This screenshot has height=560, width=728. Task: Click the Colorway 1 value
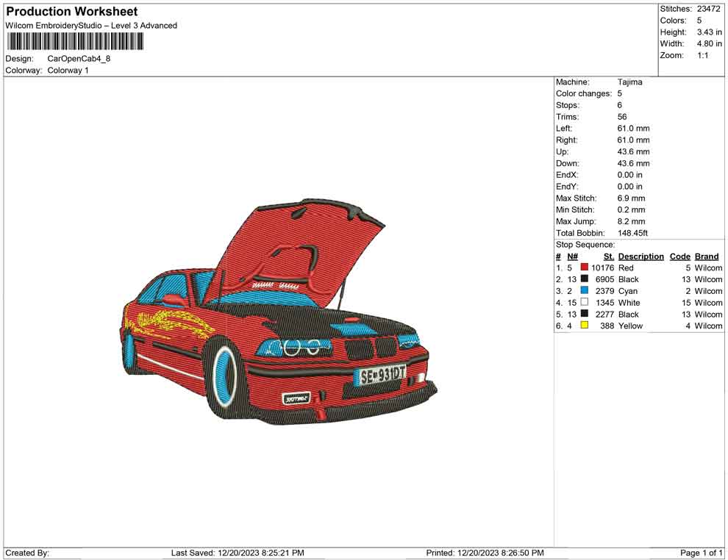(68, 71)
